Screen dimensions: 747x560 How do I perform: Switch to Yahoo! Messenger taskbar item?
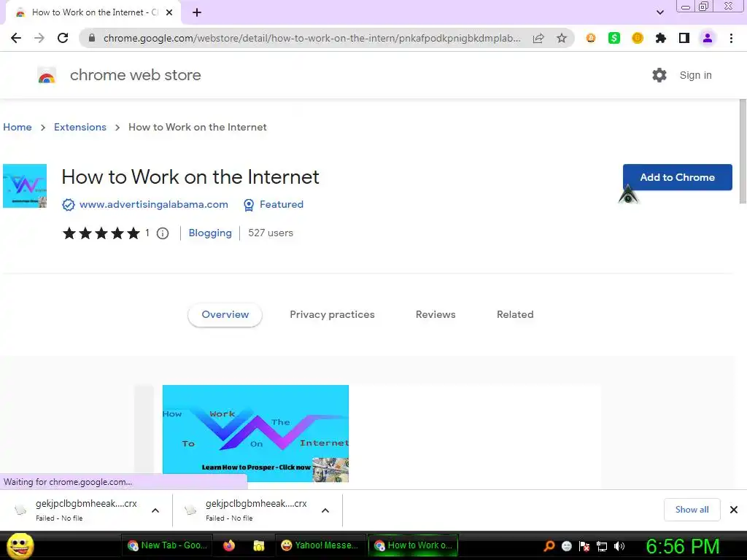(x=320, y=545)
